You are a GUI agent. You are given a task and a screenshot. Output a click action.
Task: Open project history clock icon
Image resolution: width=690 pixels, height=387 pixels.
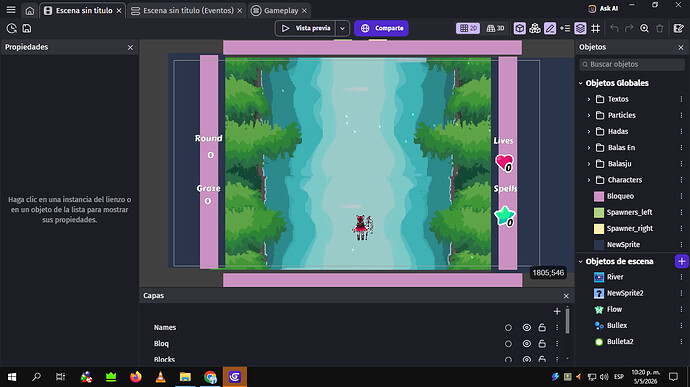pyautogui.click(x=12, y=28)
